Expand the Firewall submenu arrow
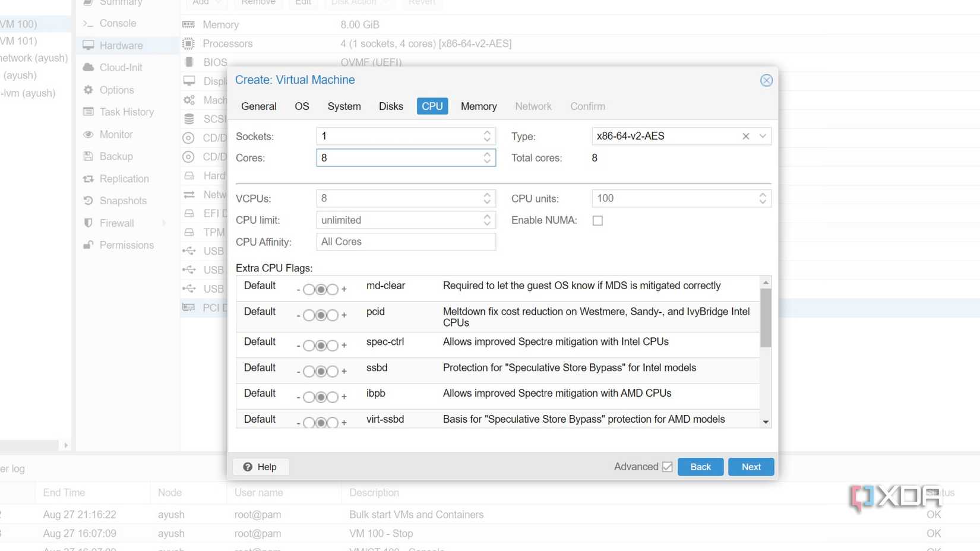The height and width of the screenshot is (551, 980). pyautogui.click(x=164, y=223)
